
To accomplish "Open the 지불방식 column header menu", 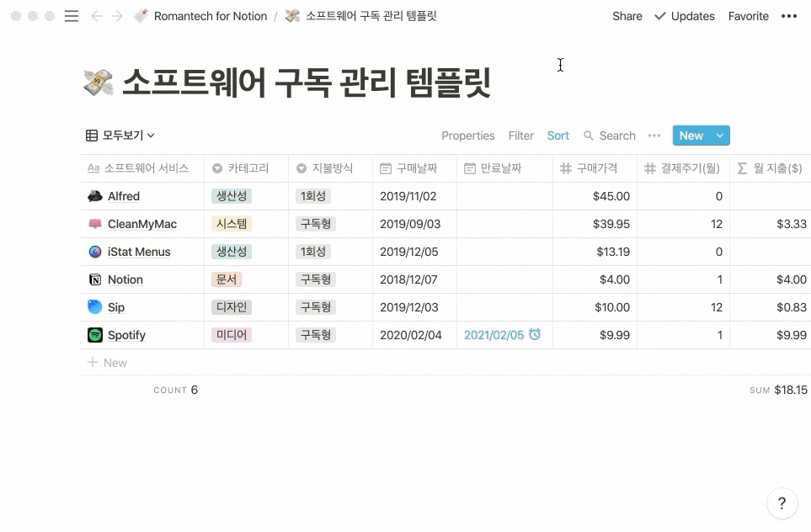I will tap(330, 168).
